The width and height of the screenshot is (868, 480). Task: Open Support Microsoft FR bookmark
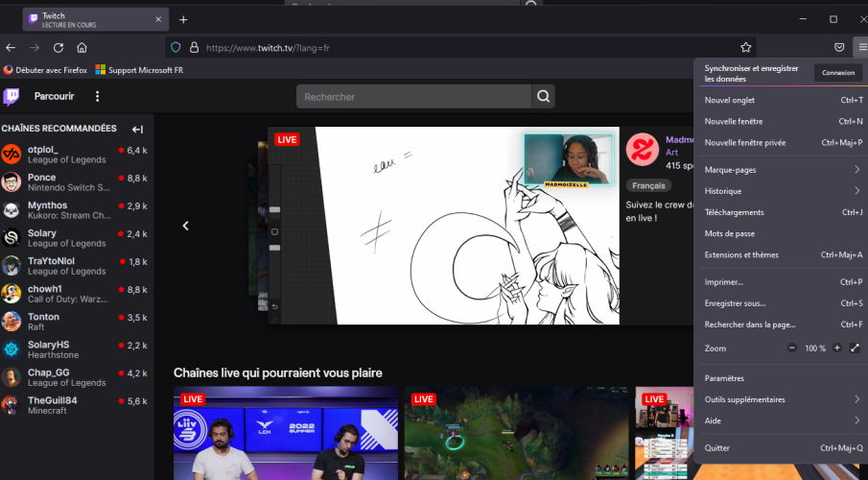[139, 70]
